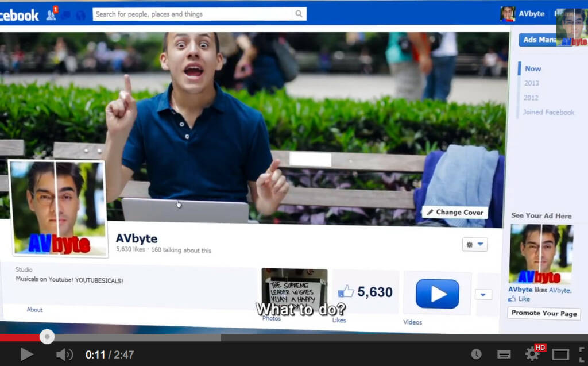Select the Likes tab
The image size is (588, 366).
point(339,321)
